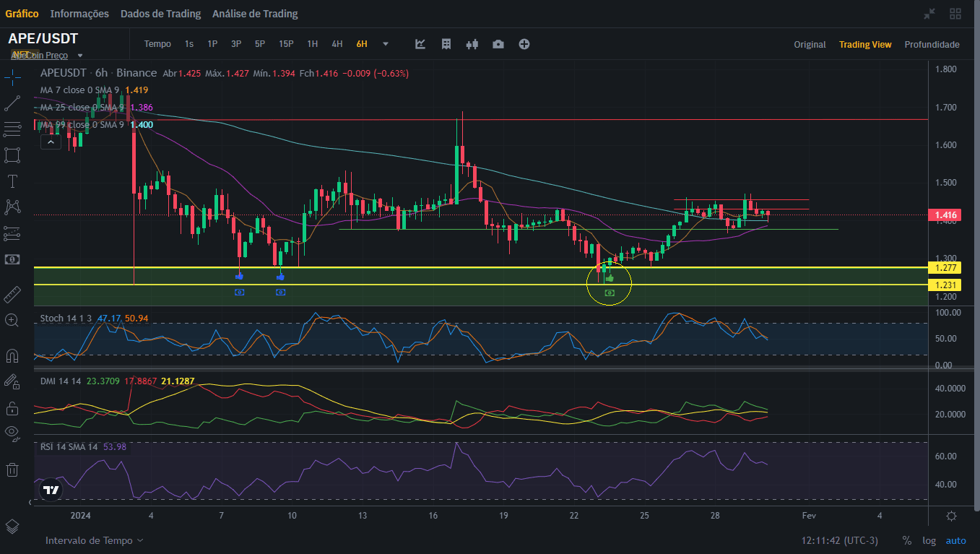Take a chart snapshot with the camera icon
This screenshot has height=554, width=980.
pyautogui.click(x=498, y=43)
